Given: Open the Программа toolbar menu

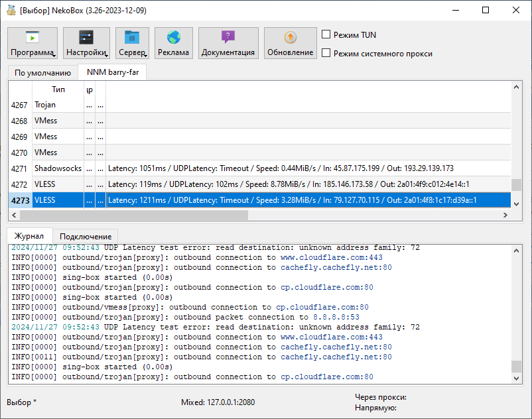Looking at the screenshot, I should pyautogui.click(x=33, y=44).
